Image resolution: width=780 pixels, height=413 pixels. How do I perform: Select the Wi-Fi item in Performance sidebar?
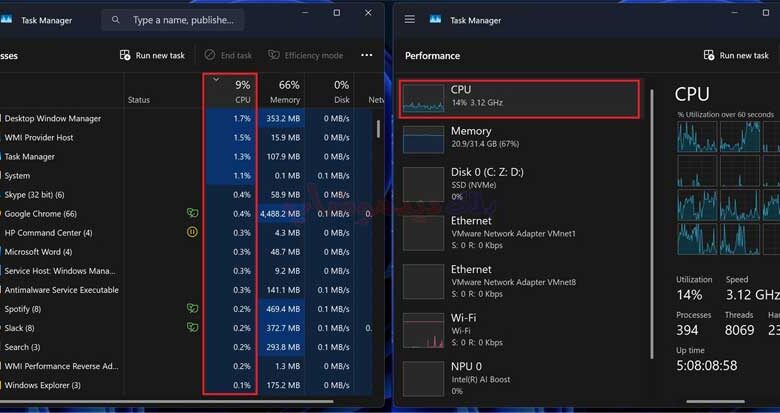pos(519,330)
